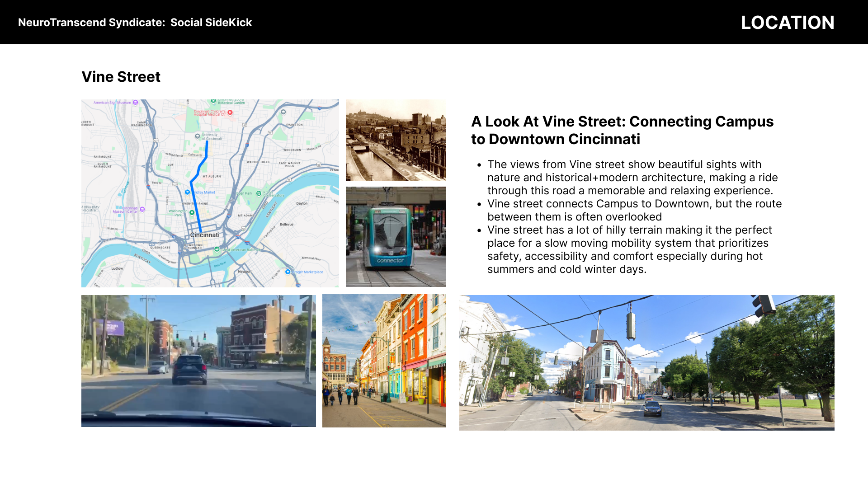Click the University of Cincinnati graduation cap icon
This screenshot has height=488, width=868.
coord(198,136)
